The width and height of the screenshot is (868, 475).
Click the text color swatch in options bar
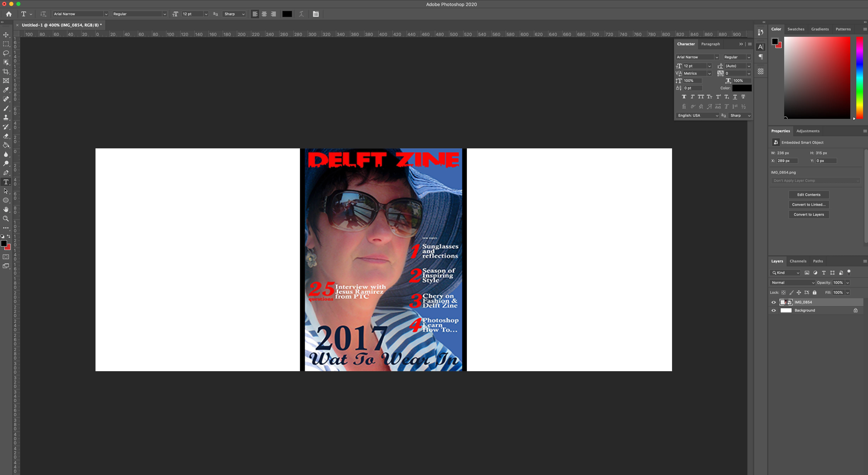[x=287, y=14]
